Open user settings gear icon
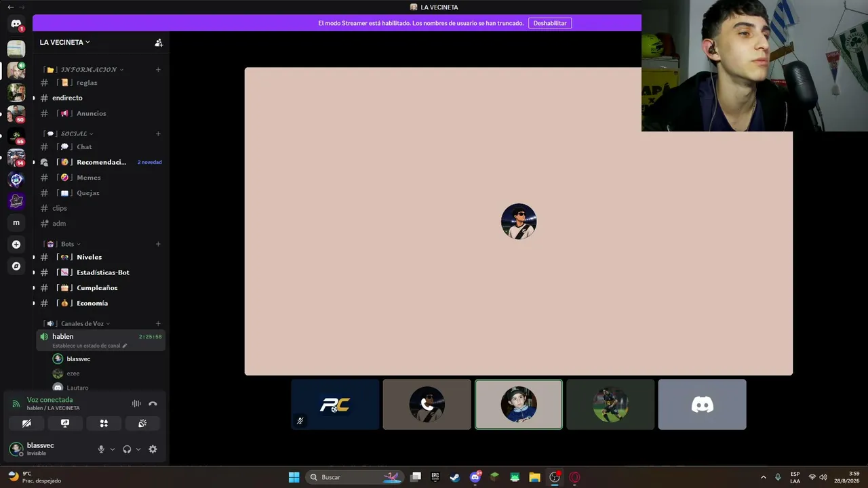 pyautogui.click(x=153, y=449)
